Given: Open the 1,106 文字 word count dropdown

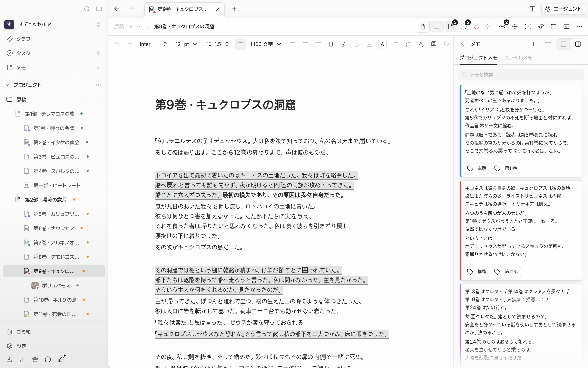Looking at the screenshot, I should (266, 44).
